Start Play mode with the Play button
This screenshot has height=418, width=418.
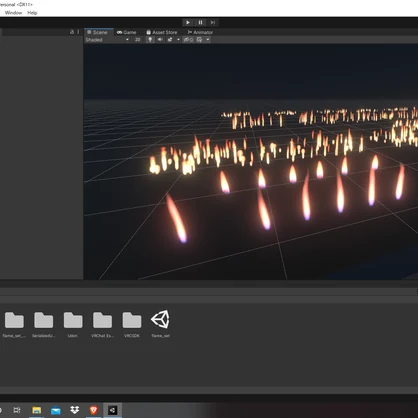188,22
